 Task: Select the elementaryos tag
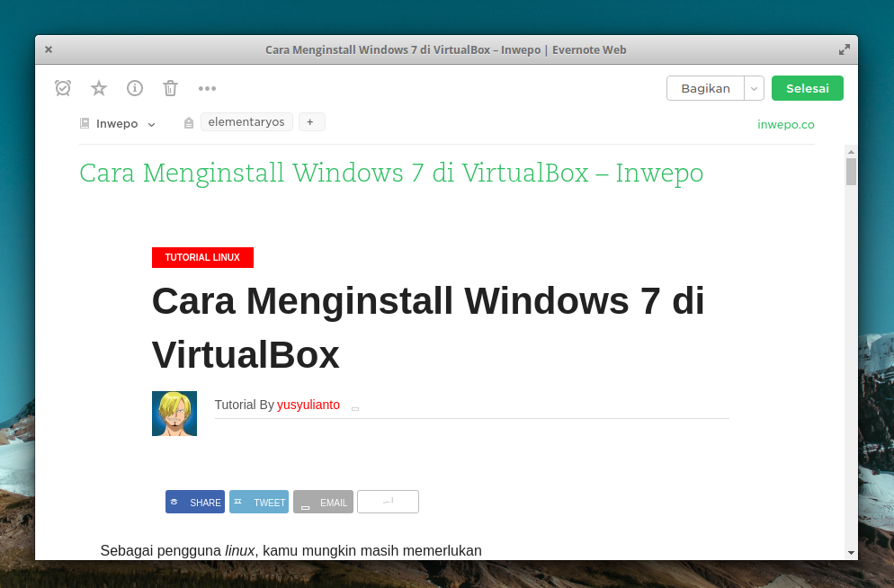(246, 122)
